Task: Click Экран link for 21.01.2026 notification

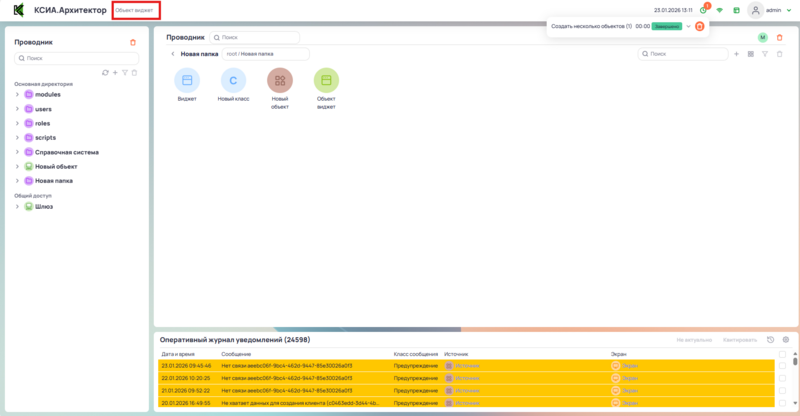Action: click(629, 390)
